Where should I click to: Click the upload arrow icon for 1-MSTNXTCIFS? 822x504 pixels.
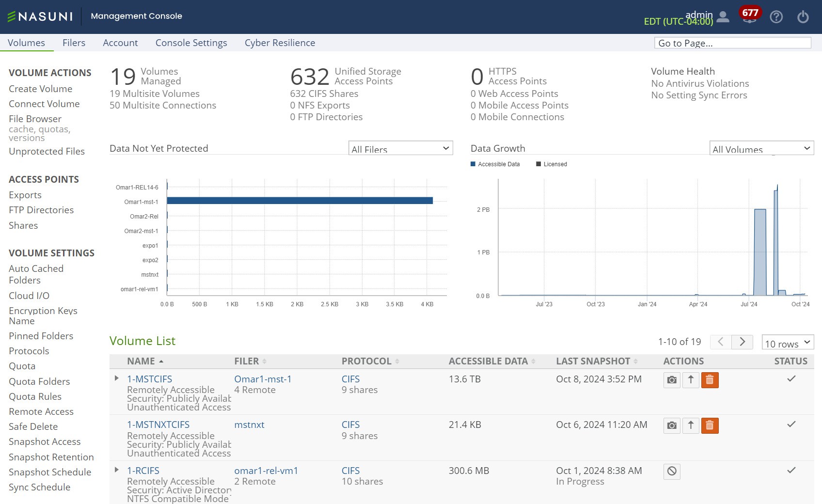click(691, 425)
